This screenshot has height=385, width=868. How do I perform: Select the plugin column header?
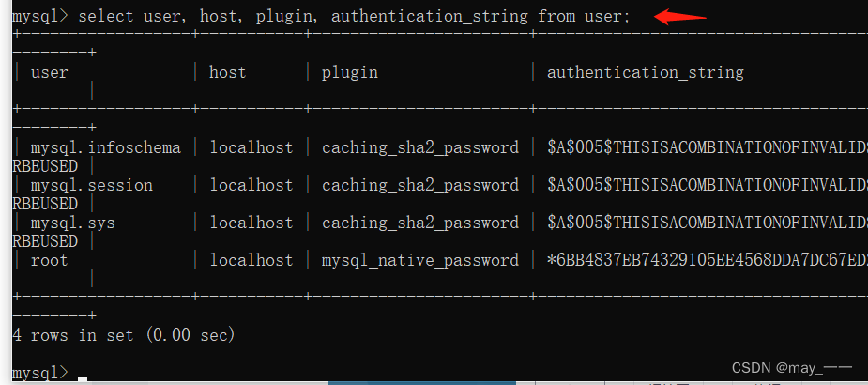(x=350, y=73)
